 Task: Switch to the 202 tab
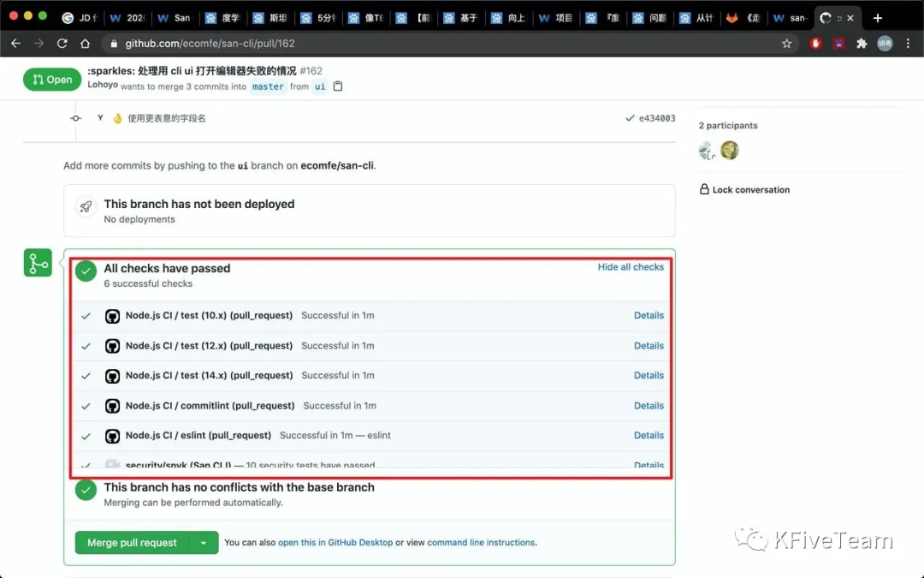[x=127, y=18]
